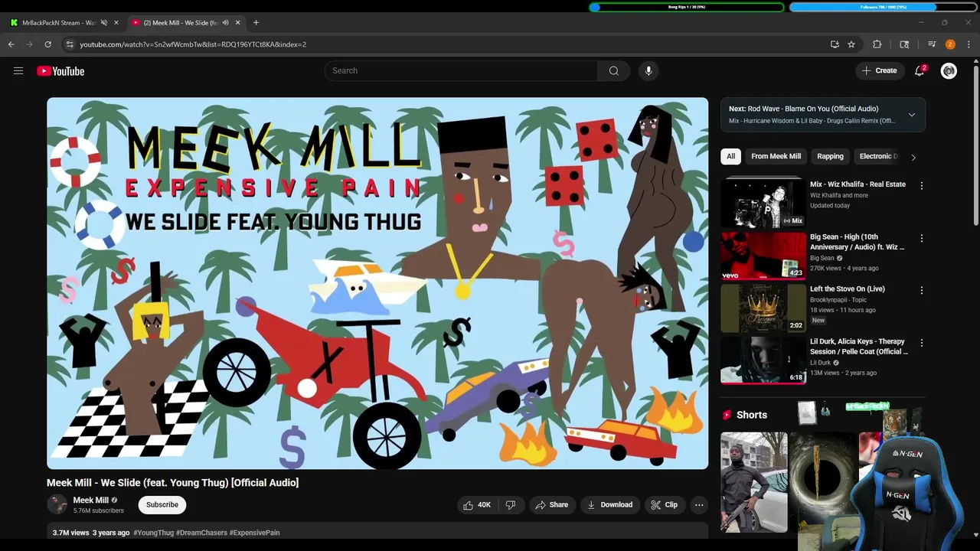Viewport: 980px width, 551px height.
Task: Open Big Sean - High video title
Action: (x=857, y=242)
